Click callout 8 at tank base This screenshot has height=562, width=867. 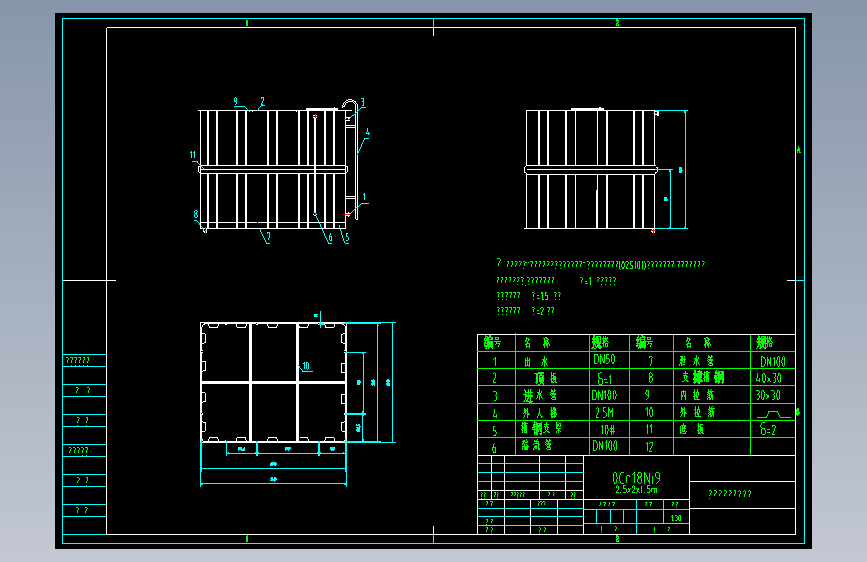196,214
